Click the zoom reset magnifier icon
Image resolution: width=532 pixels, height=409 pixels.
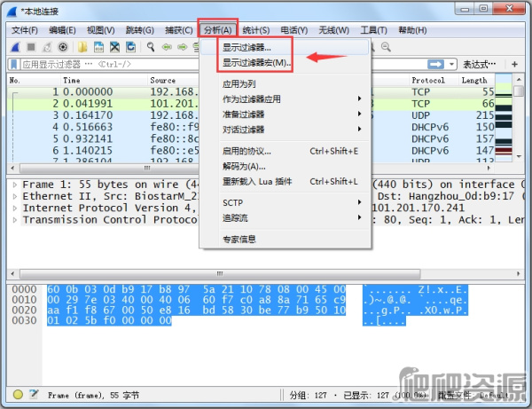[386, 47]
